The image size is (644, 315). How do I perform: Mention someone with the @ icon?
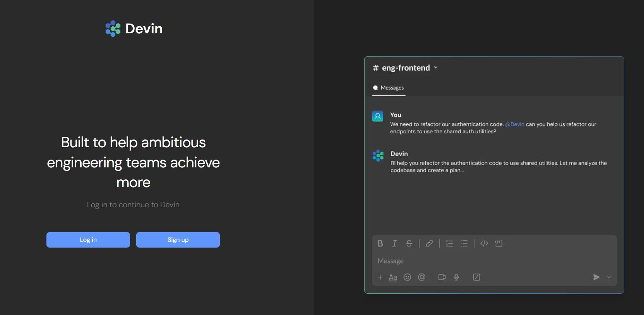(x=422, y=277)
